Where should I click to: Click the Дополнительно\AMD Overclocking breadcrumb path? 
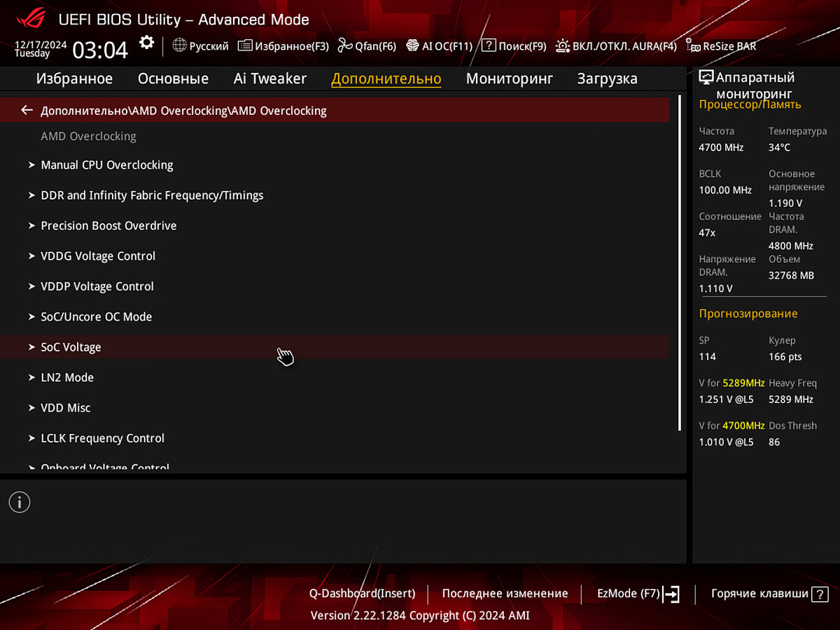pyautogui.click(x=184, y=111)
